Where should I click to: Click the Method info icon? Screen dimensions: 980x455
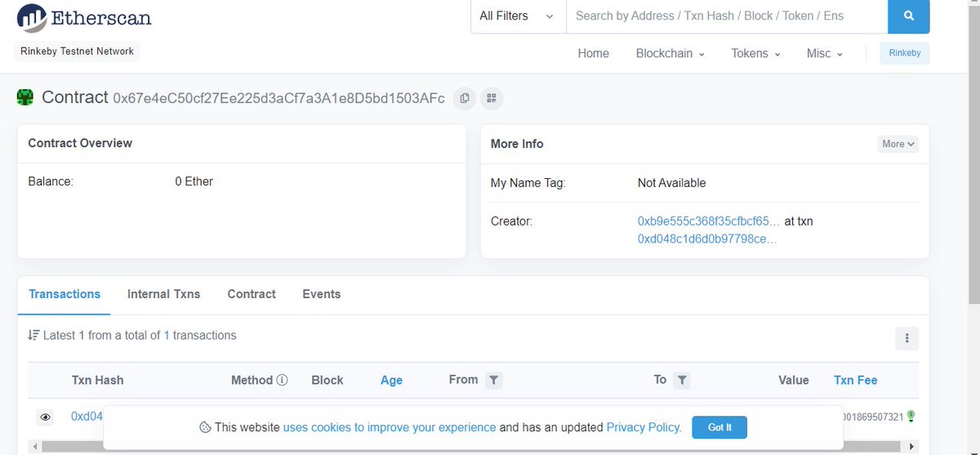pos(283,380)
